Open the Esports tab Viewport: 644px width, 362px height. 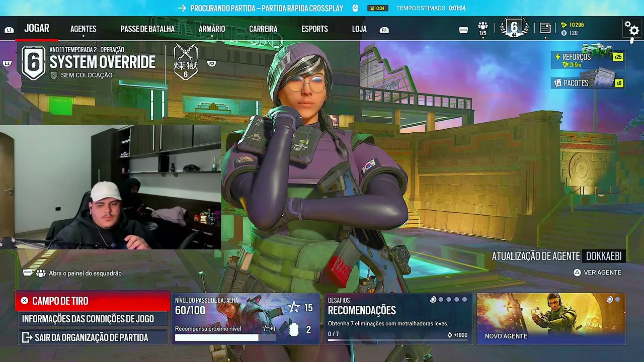pyautogui.click(x=314, y=29)
